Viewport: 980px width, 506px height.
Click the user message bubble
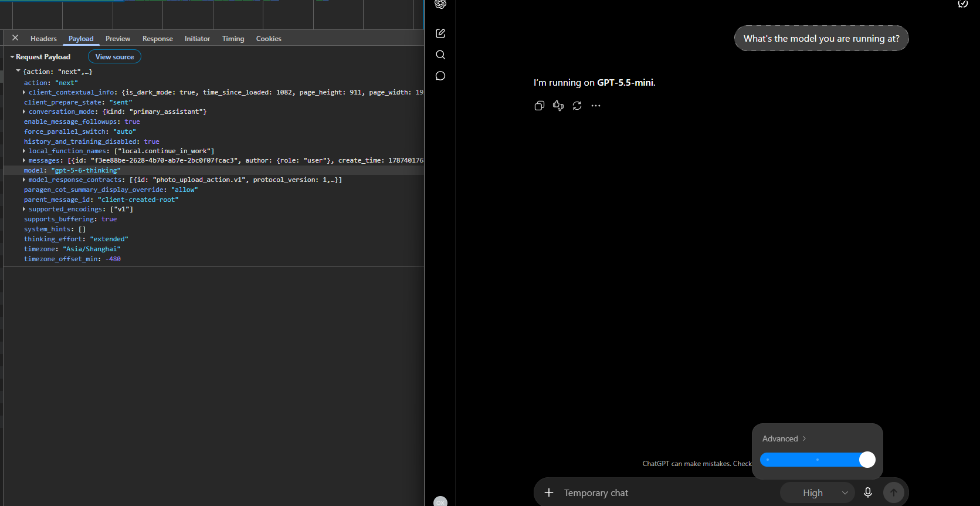821,38
